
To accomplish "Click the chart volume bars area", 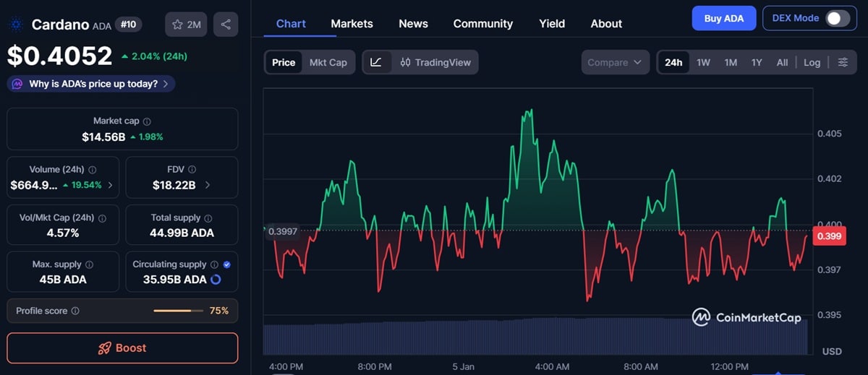I will pos(535,336).
